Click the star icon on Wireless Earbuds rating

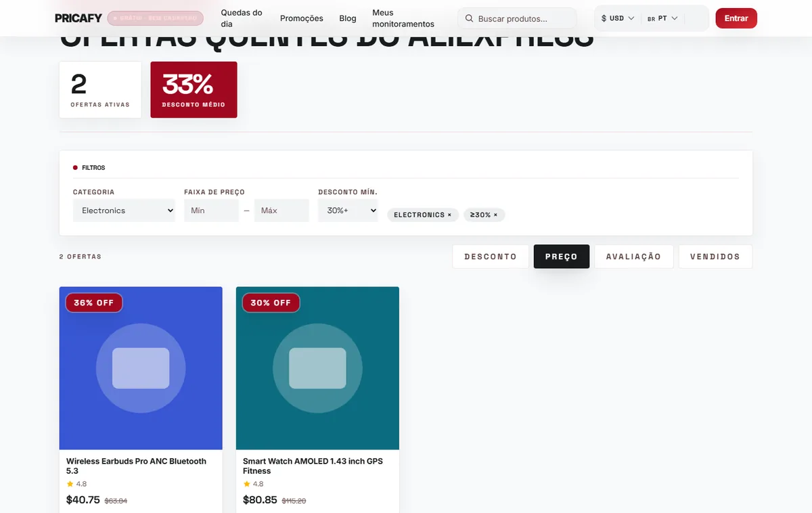[x=70, y=484]
